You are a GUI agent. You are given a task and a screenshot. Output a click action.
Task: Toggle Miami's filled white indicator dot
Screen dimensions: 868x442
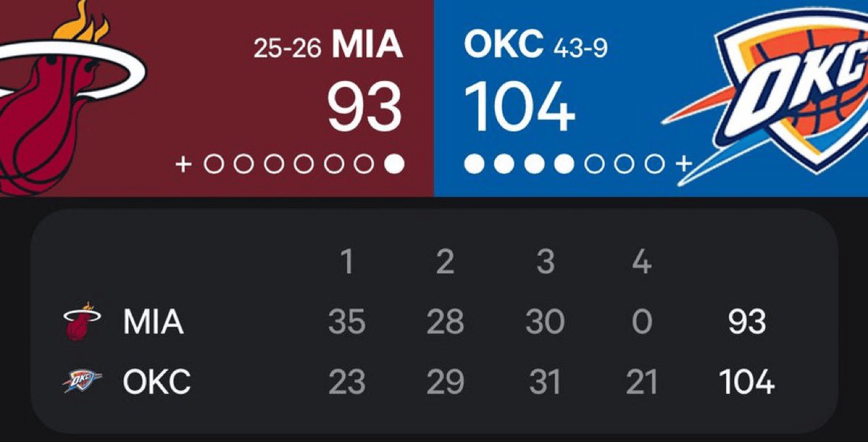pyautogui.click(x=394, y=165)
